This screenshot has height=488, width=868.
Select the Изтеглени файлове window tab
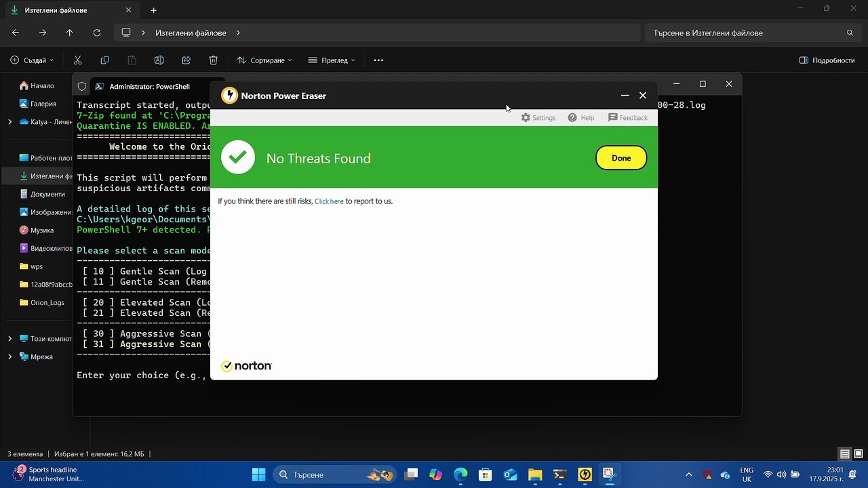pyautogui.click(x=71, y=10)
